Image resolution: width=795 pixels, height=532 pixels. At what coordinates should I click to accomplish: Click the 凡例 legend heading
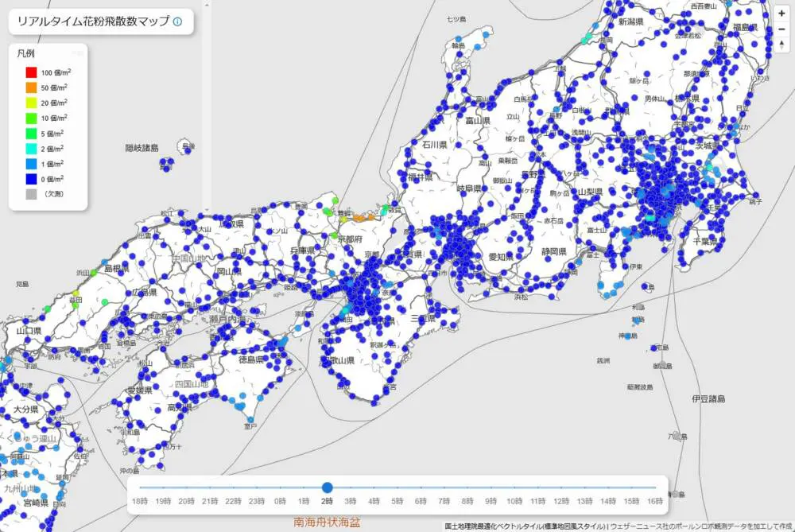point(26,53)
